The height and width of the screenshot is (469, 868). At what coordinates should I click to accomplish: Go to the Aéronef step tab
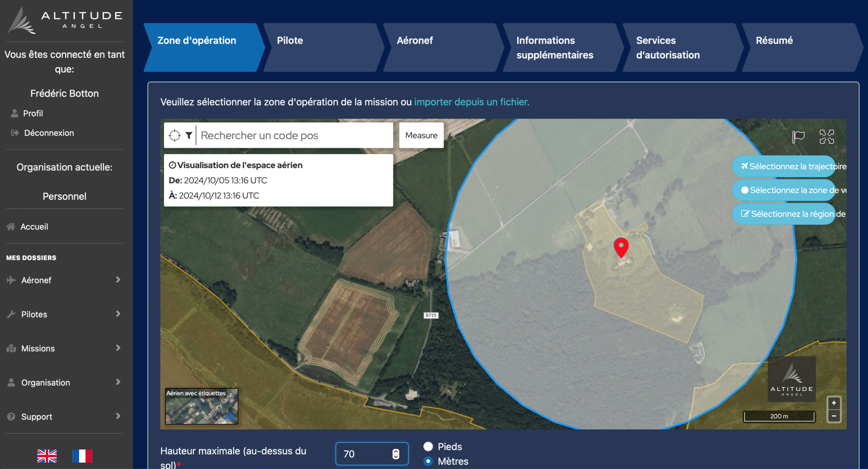(443, 47)
